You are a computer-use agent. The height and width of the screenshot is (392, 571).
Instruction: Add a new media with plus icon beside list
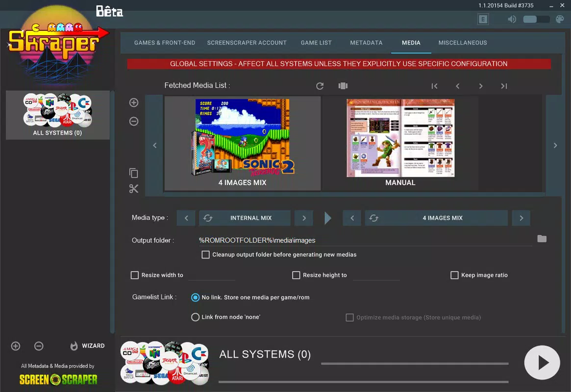(134, 102)
